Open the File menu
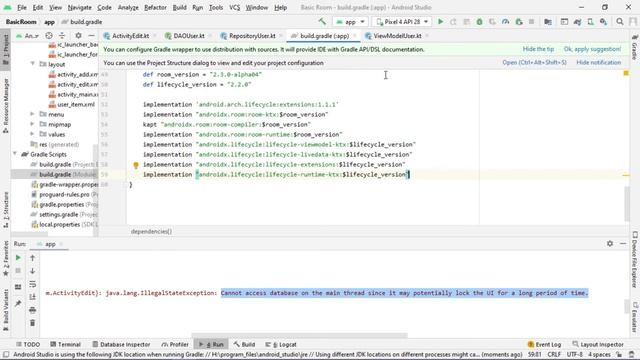 point(22,7)
